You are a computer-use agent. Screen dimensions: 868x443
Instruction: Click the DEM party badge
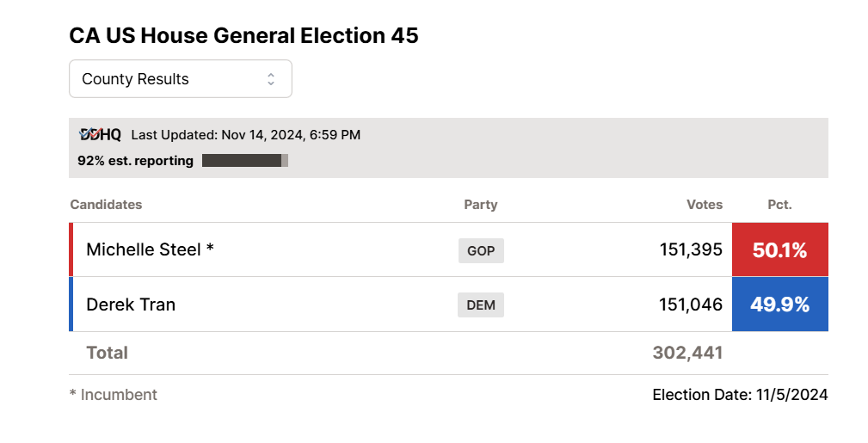481,305
